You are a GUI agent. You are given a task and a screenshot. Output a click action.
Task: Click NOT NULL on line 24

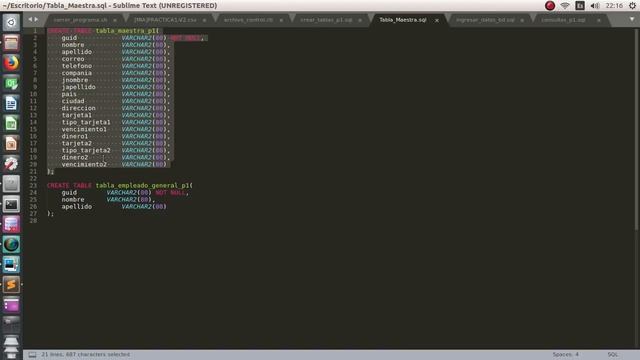[x=170, y=192]
